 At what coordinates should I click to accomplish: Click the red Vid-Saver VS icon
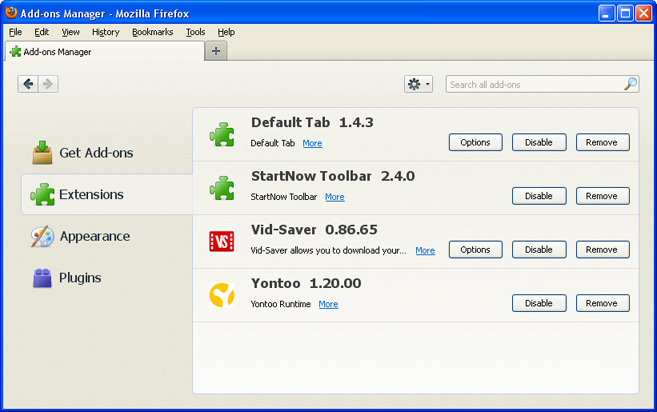(x=222, y=241)
